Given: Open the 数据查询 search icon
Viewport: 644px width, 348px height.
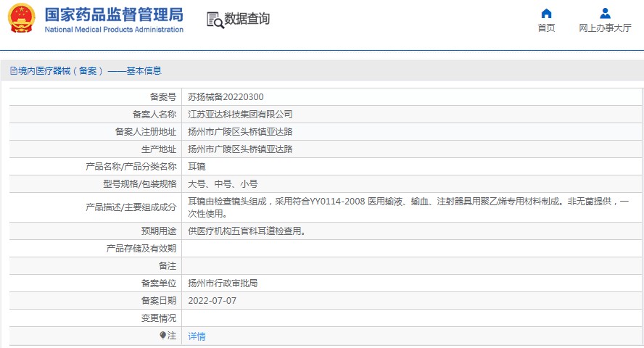Looking at the screenshot, I should 215,20.
